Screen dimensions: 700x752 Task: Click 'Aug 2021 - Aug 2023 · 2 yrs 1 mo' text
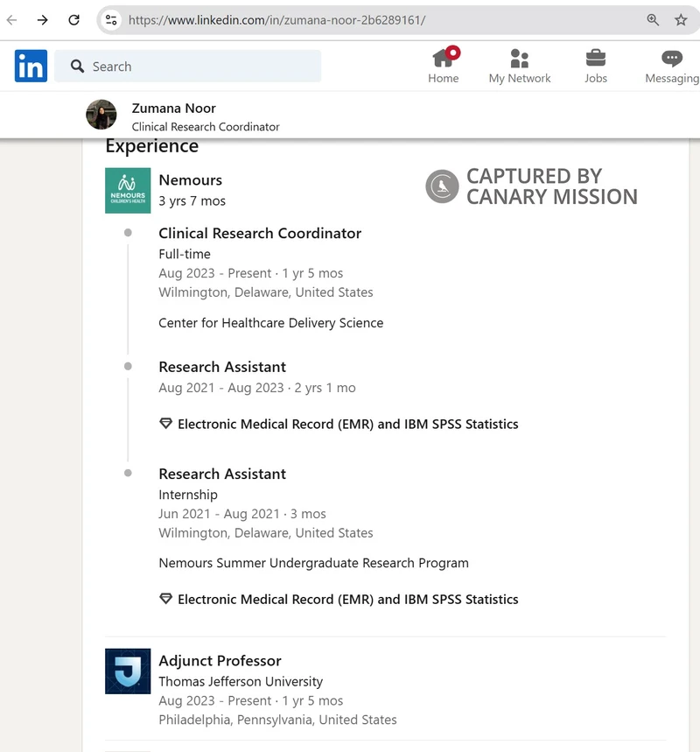257,388
